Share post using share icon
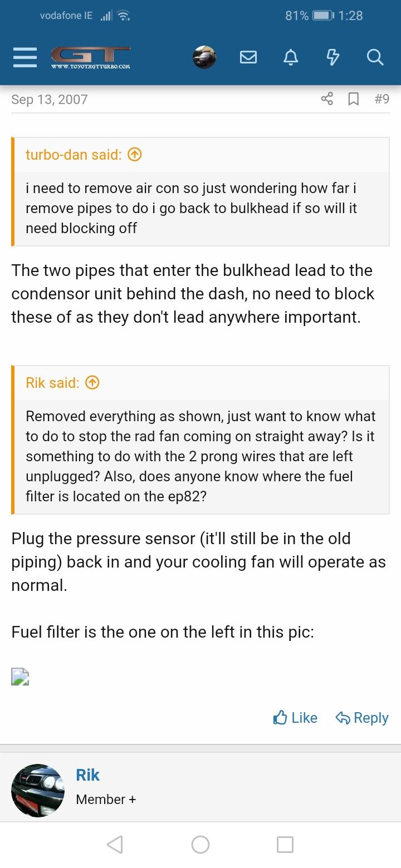401x868 pixels. click(327, 99)
